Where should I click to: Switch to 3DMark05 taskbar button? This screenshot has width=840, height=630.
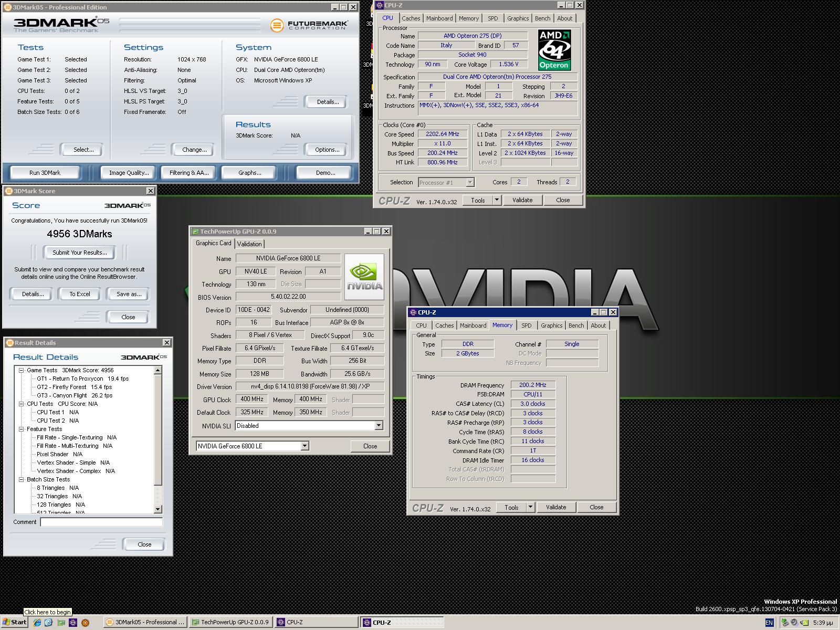145,622
